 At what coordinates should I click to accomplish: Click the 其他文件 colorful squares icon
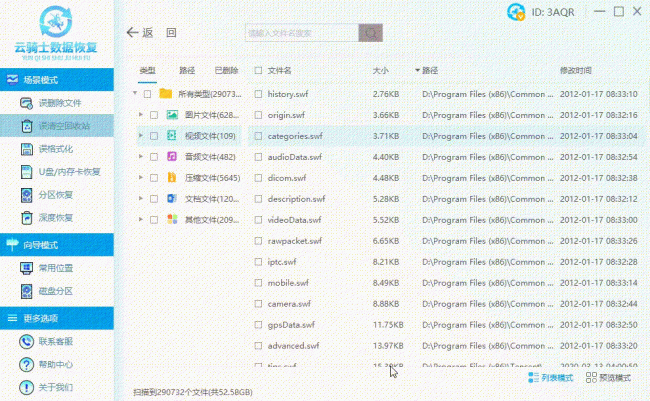tap(172, 219)
